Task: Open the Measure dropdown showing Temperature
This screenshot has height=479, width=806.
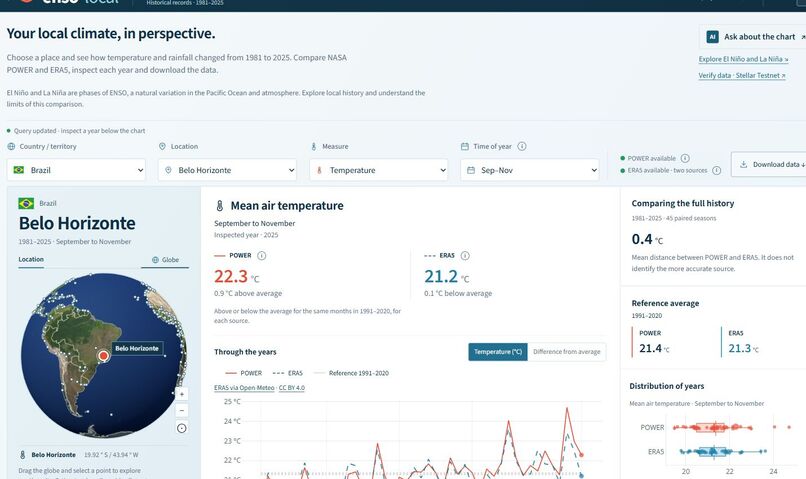Action: click(x=378, y=170)
